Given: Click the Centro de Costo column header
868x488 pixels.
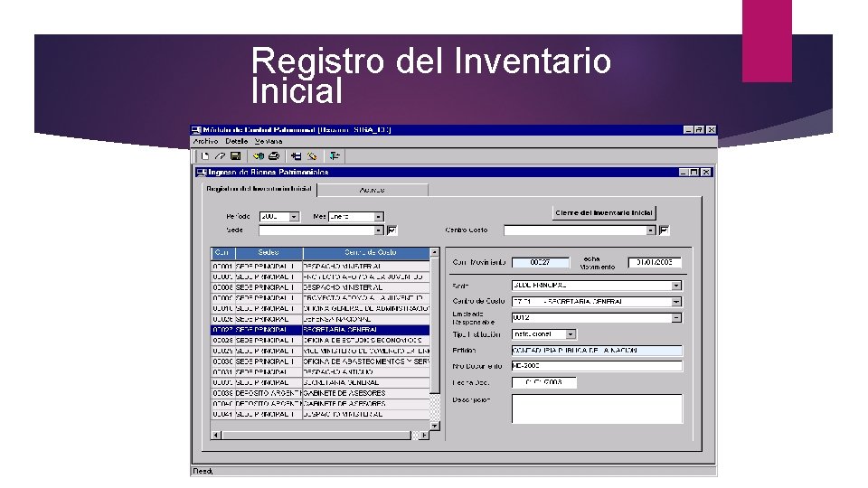Looking at the screenshot, I should pos(366,253).
